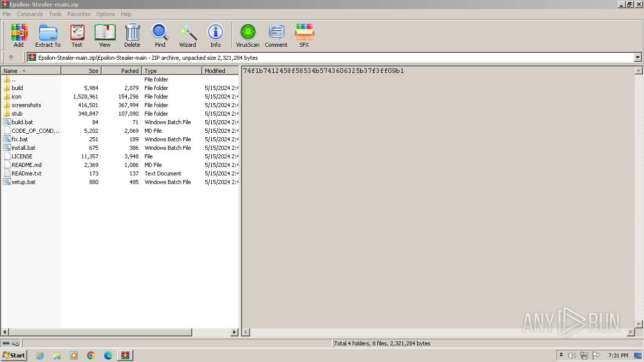Click comment pane scroll up arrow
The height and width of the screenshot is (362, 644).
tap(639, 71)
